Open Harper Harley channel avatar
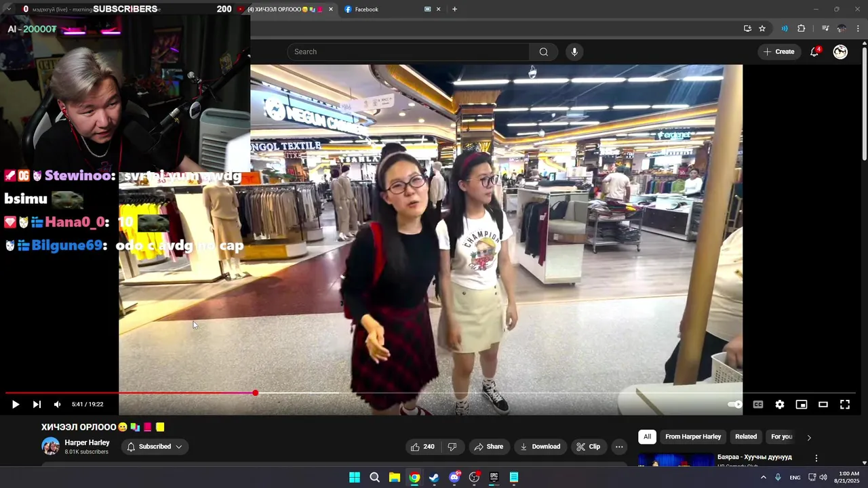 coord(50,446)
